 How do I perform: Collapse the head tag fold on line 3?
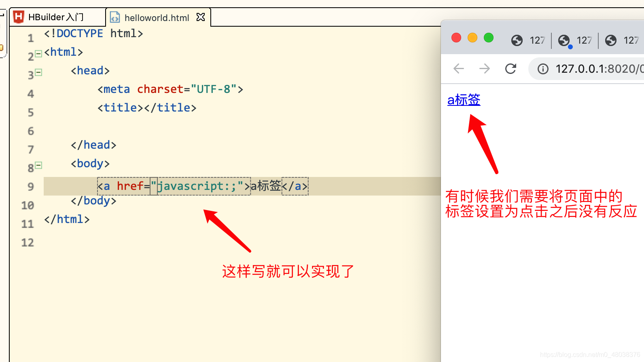(x=38, y=72)
